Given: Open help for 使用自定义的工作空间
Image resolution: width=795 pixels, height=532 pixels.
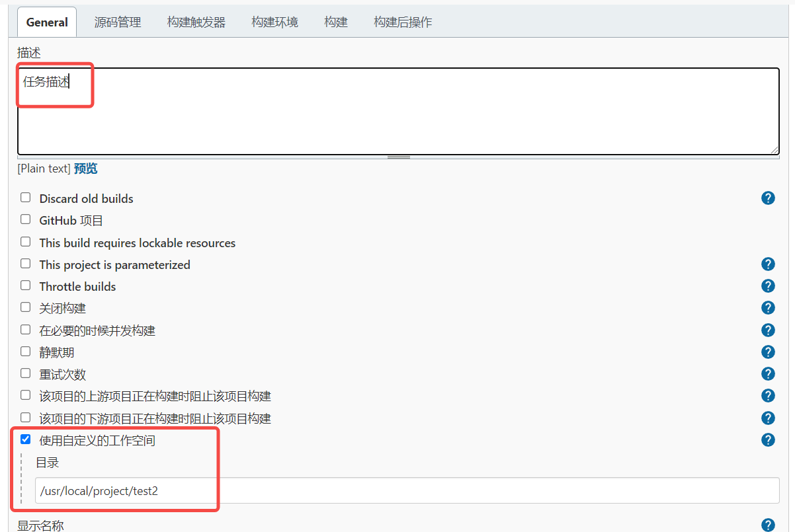Looking at the screenshot, I should (768, 439).
